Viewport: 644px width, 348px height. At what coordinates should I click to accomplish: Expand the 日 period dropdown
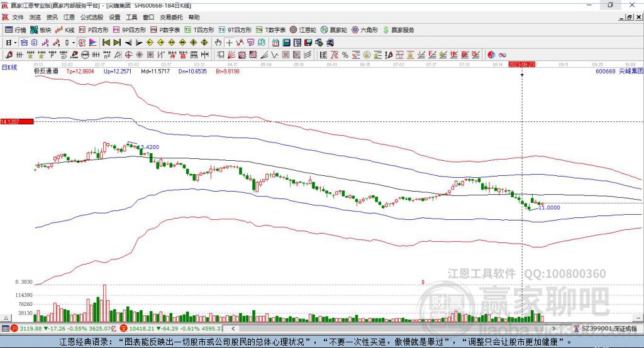[15, 43]
